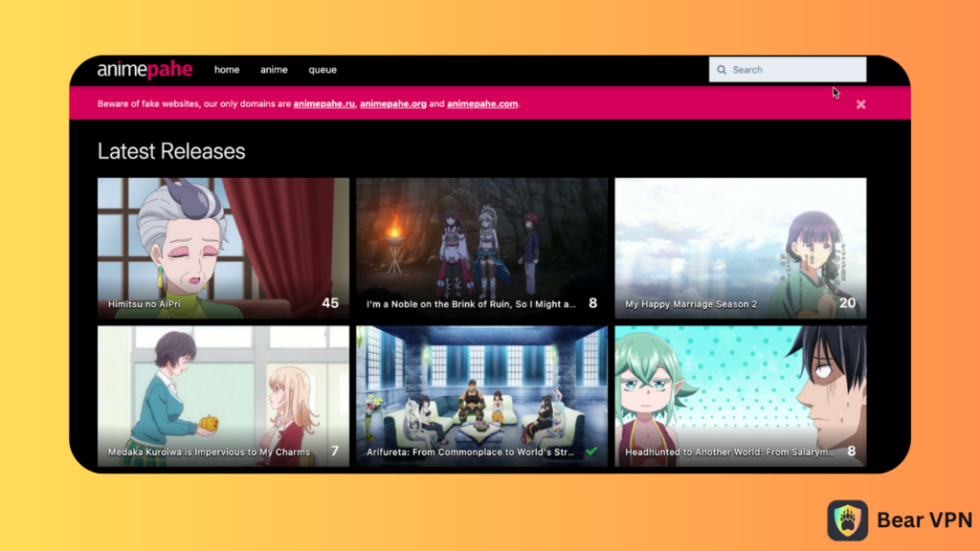Click the search magnifier icon
The width and height of the screenshot is (980, 551).
tap(722, 70)
